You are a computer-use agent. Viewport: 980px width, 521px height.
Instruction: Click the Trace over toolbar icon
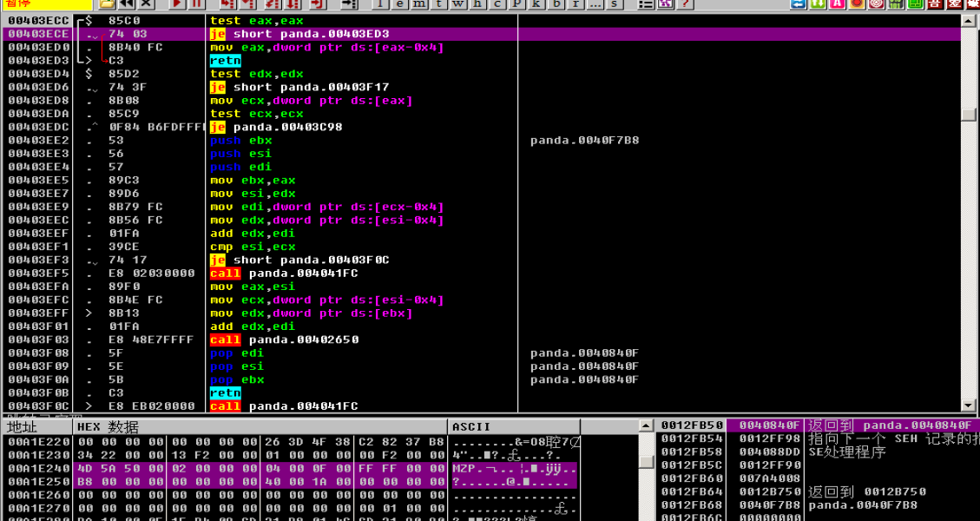tap(293, 3)
